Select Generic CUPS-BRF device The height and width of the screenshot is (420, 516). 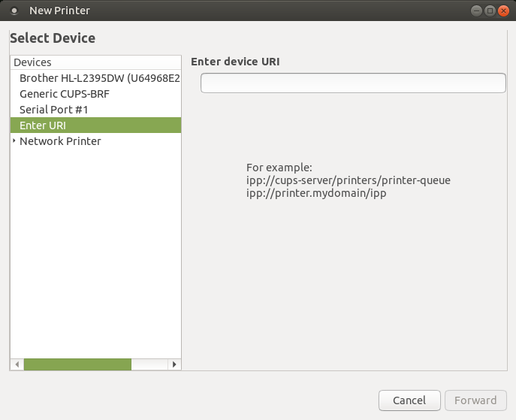(x=95, y=94)
